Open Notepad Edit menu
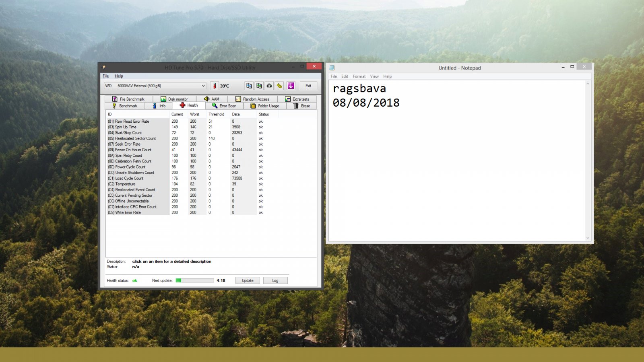The width and height of the screenshot is (644, 362). tap(345, 76)
